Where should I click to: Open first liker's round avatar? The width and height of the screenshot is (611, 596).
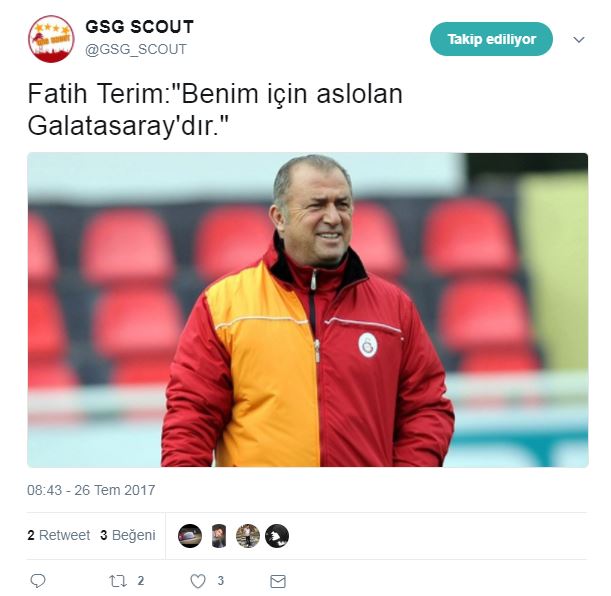point(190,536)
